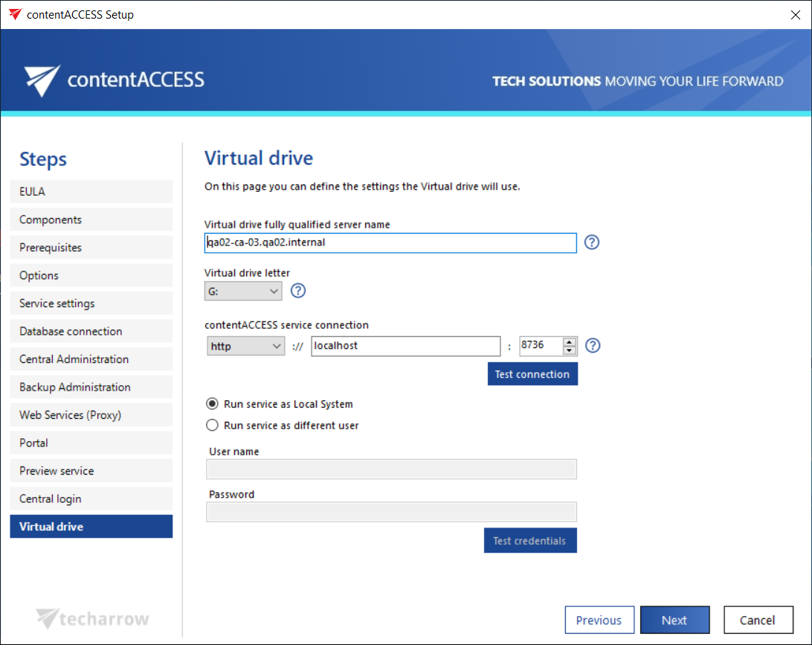The width and height of the screenshot is (812, 645).
Task: Click help icon beside port number
Action: coord(593,345)
